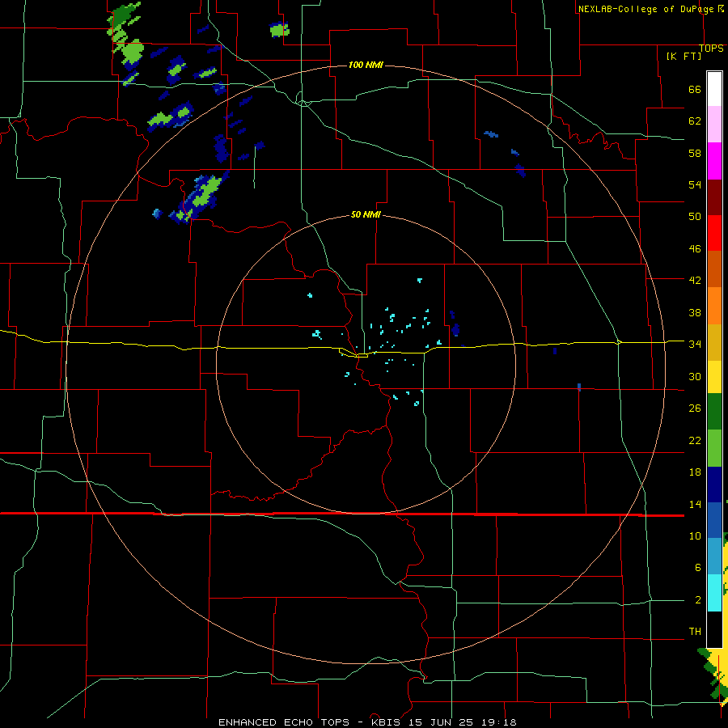Click the 42 legend value
This screenshot has width=728, height=728.
[x=695, y=281]
